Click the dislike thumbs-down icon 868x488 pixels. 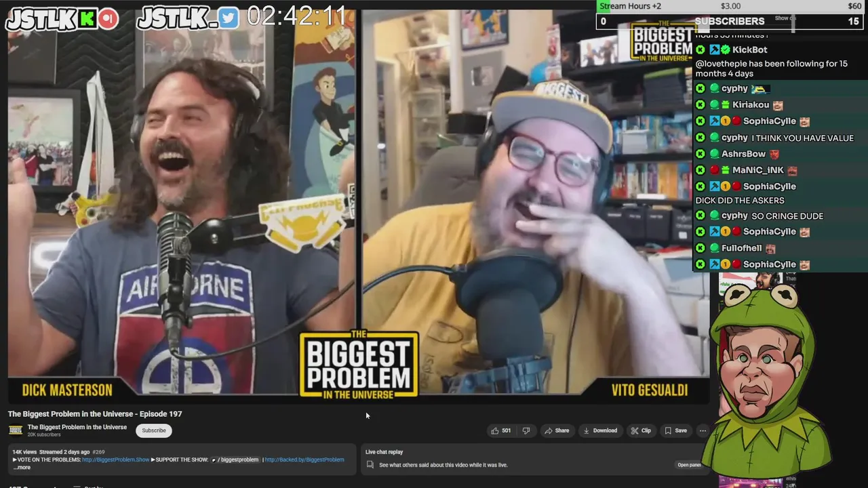[x=526, y=430]
